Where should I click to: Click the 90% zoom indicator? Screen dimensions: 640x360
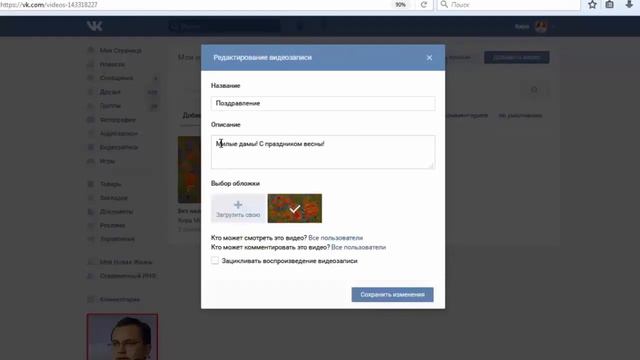[x=400, y=5]
